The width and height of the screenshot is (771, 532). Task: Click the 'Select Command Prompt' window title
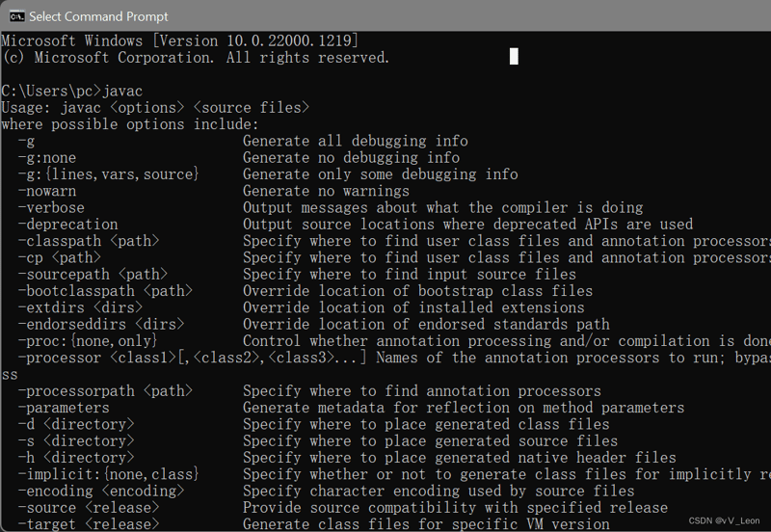coord(98,16)
